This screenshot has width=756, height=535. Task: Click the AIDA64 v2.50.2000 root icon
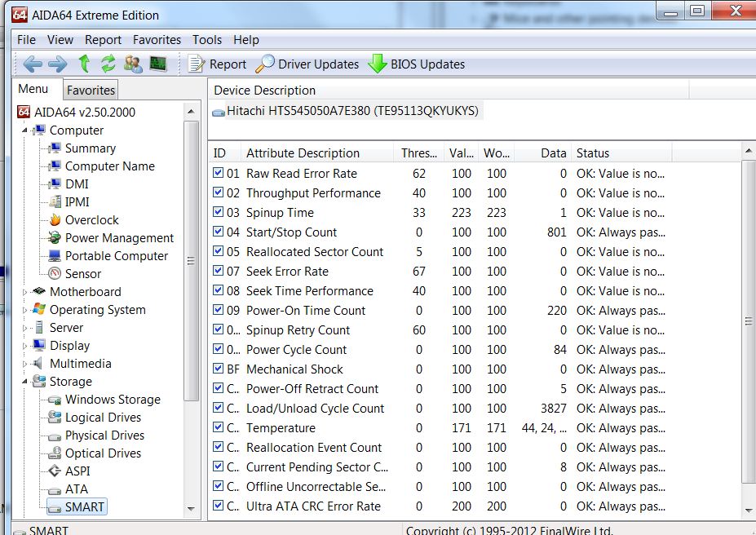click(x=24, y=113)
